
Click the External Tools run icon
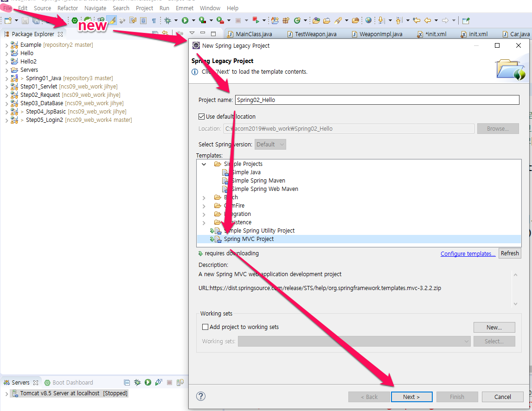(x=220, y=21)
